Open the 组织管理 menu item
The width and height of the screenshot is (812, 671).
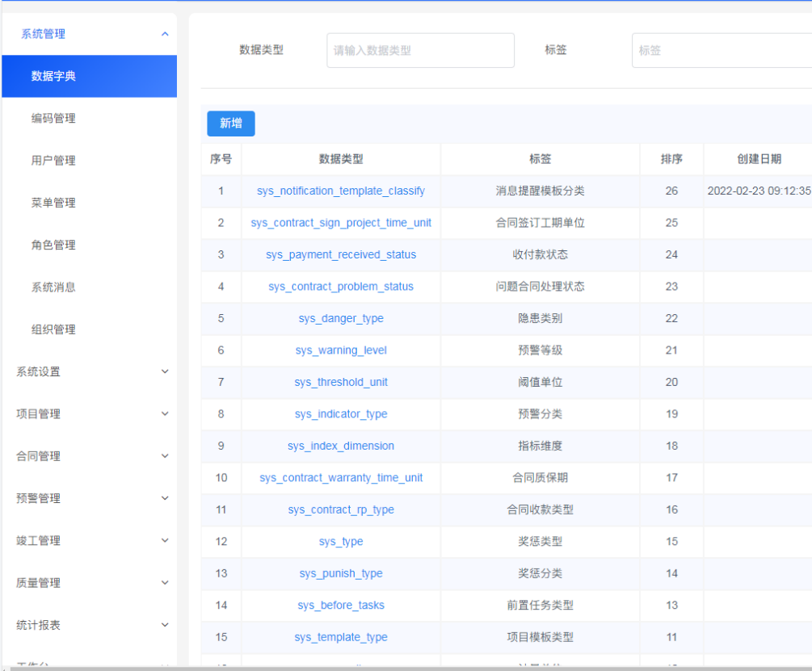[x=89, y=329]
